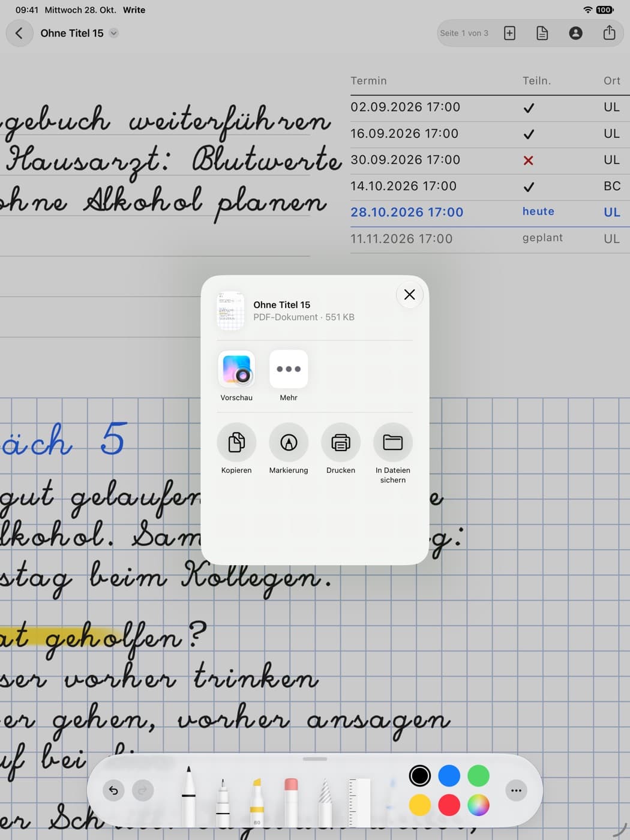
Task: Go back using the top-left chevron
Action: 19,34
